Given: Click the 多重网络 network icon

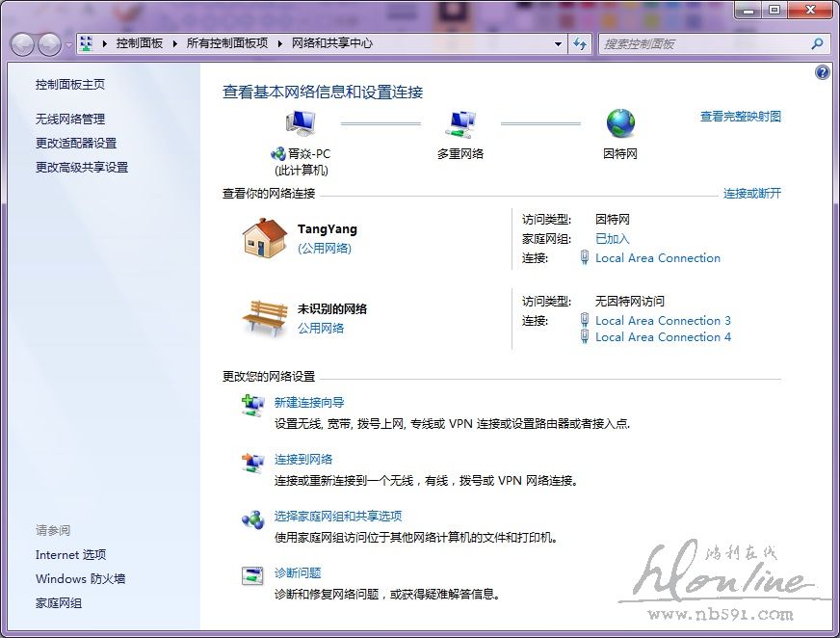Looking at the screenshot, I should pyautogui.click(x=459, y=122).
